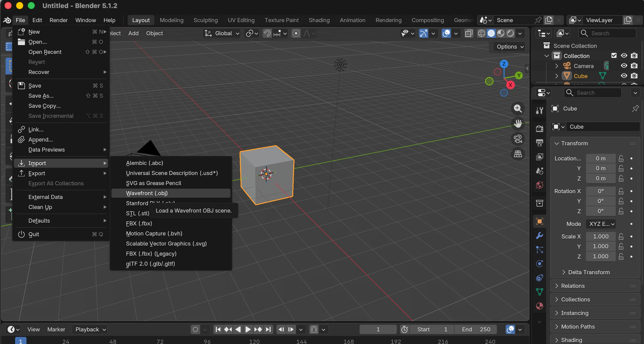
Task: Select rendered viewport shading icon
Action: 510,33
